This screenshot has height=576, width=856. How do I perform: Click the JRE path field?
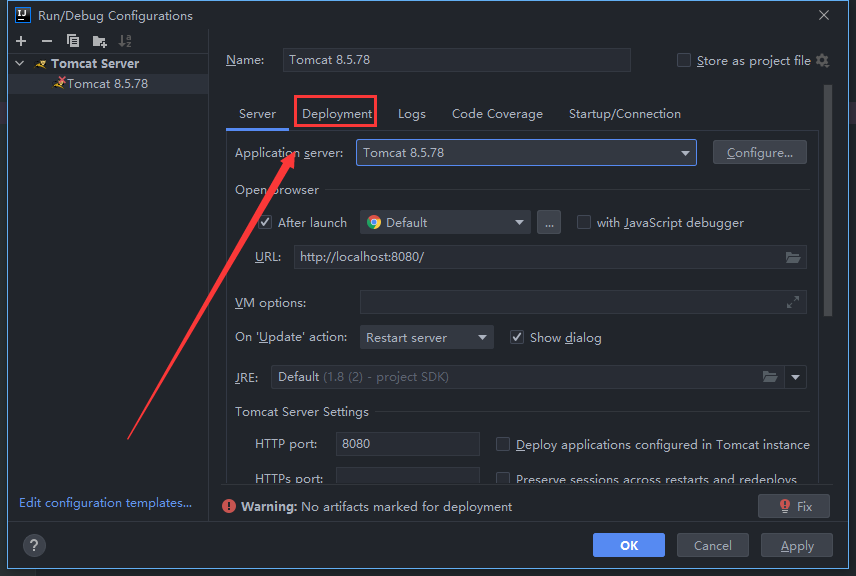click(x=527, y=377)
